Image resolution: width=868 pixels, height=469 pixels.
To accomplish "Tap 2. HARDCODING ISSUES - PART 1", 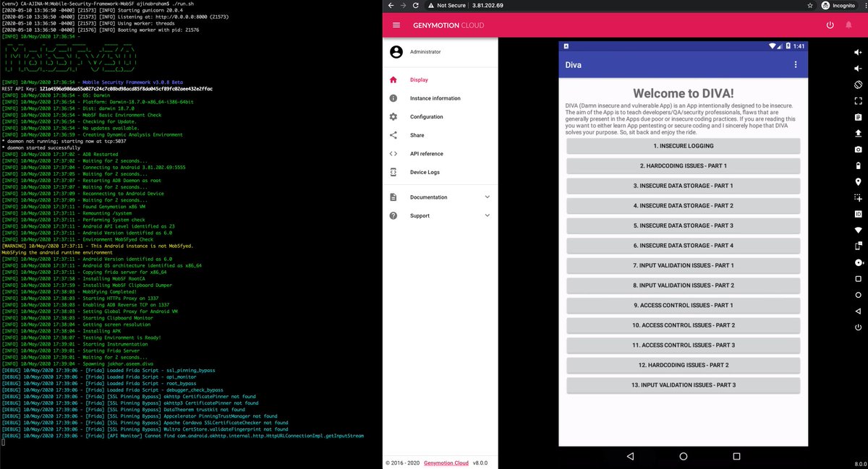I will [684, 165].
